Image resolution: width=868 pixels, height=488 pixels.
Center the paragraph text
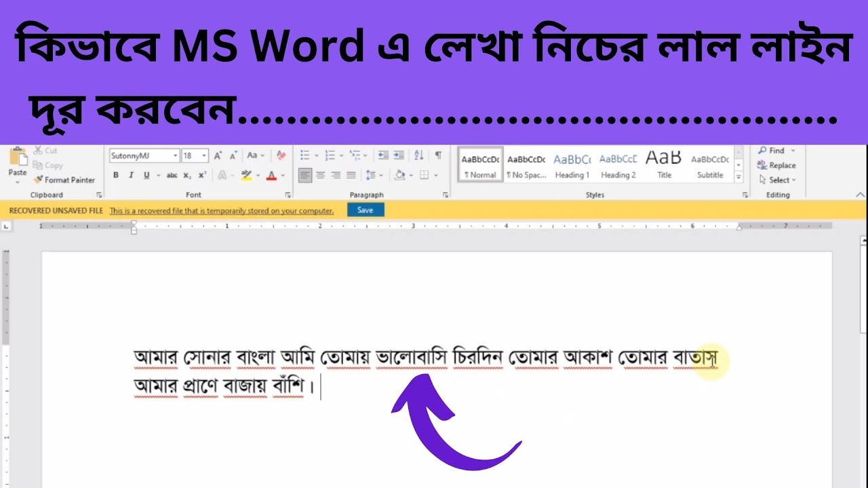[321, 175]
